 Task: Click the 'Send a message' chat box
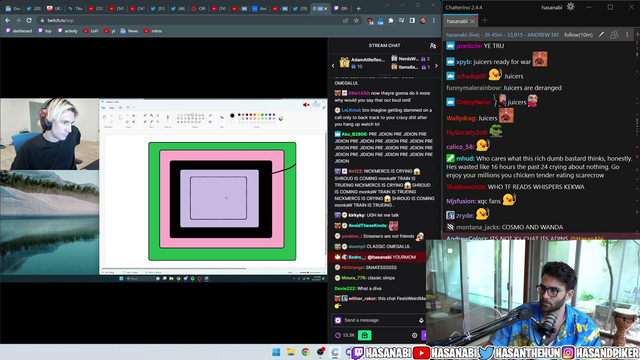pyautogui.click(x=380, y=320)
